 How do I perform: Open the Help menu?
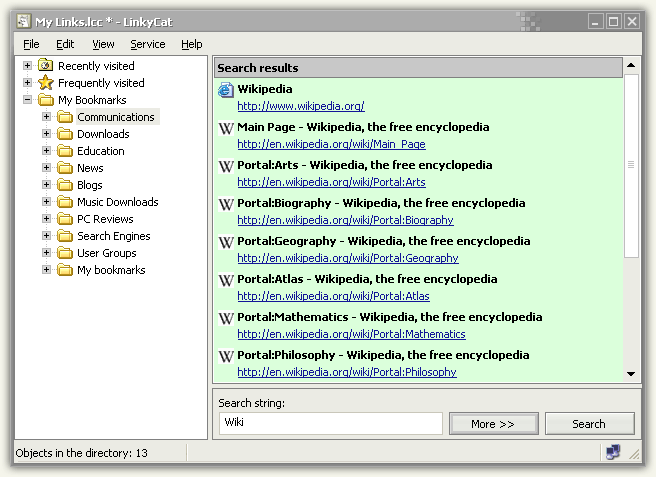(192, 44)
